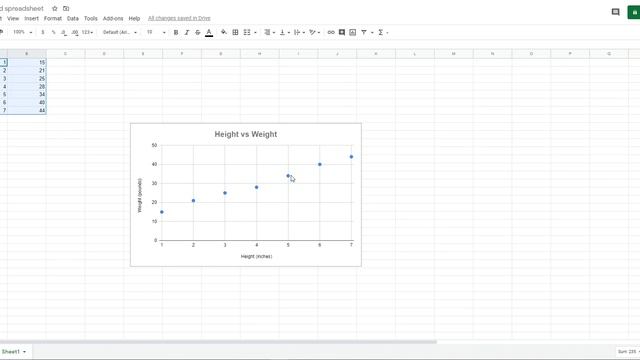Click vertical align icon
The width and height of the screenshot is (640, 360).
[x=282, y=32]
